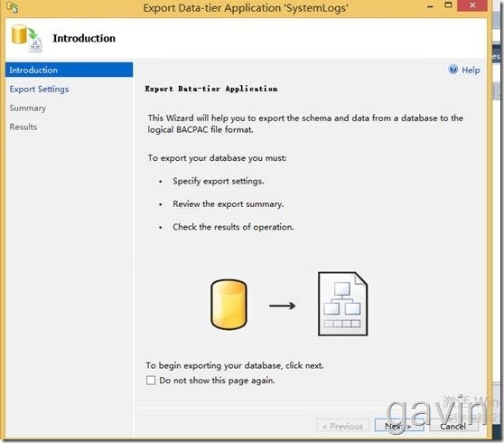Image resolution: width=504 pixels, height=443 pixels.
Task: Click 'Check the results of operation.' text
Action: [x=233, y=227]
